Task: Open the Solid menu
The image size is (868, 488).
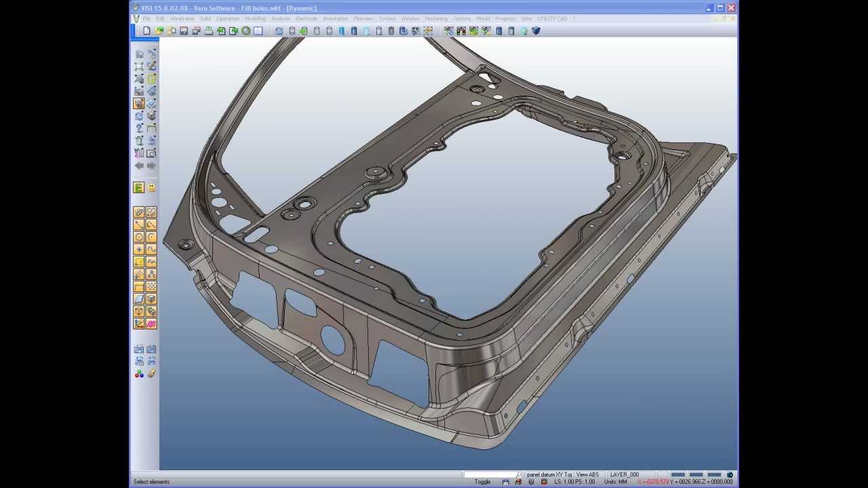Action: point(205,19)
